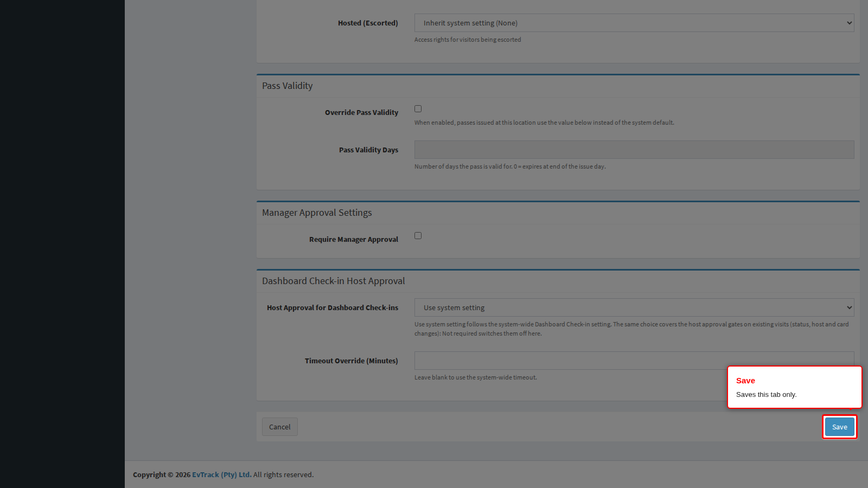Open Host Approval for Dashboard Check-ins dropdown
This screenshot has width=868, height=488.
634,307
